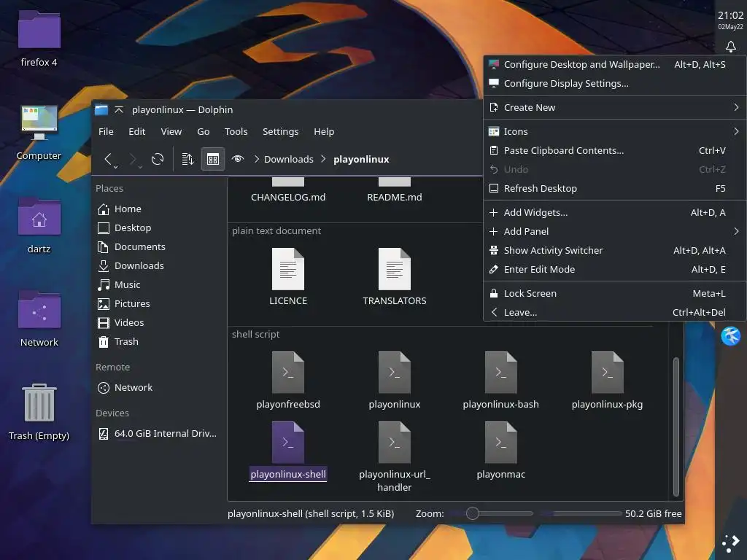Click the file view vertical scrollbar
The height and width of the screenshot is (560, 747).
pyautogui.click(x=676, y=427)
